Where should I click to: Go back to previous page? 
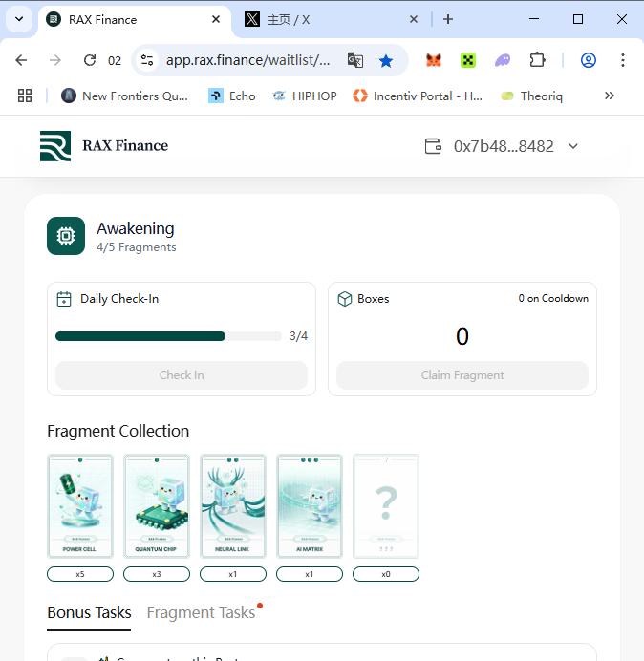(21, 60)
